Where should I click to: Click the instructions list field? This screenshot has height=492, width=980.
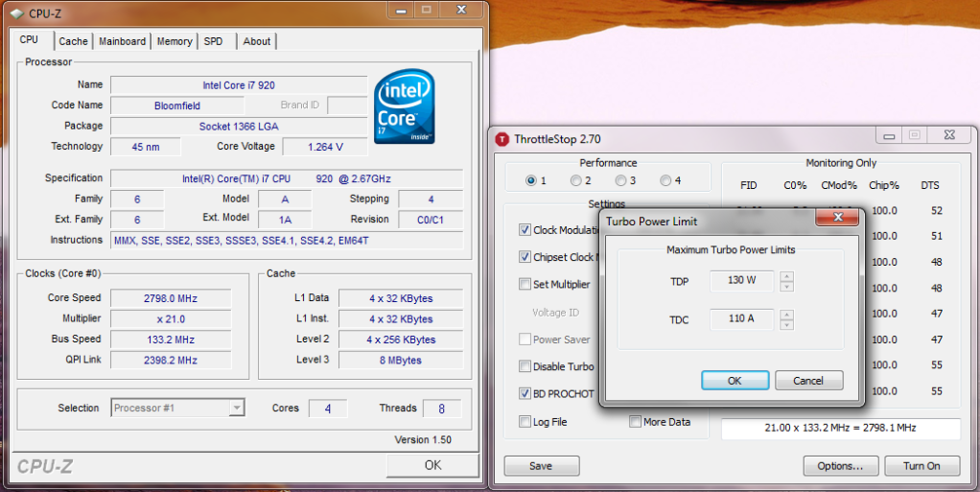[287, 240]
